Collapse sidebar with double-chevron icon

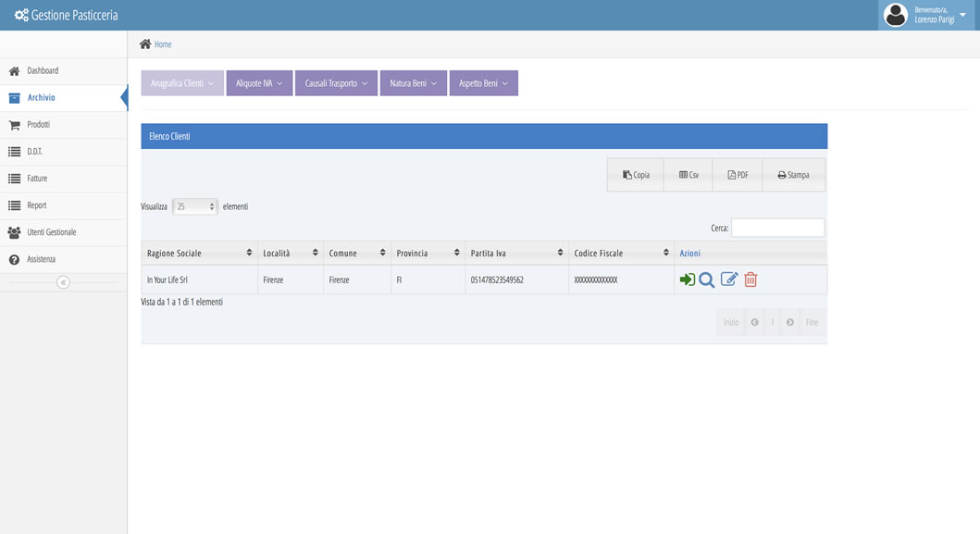[63, 282]
